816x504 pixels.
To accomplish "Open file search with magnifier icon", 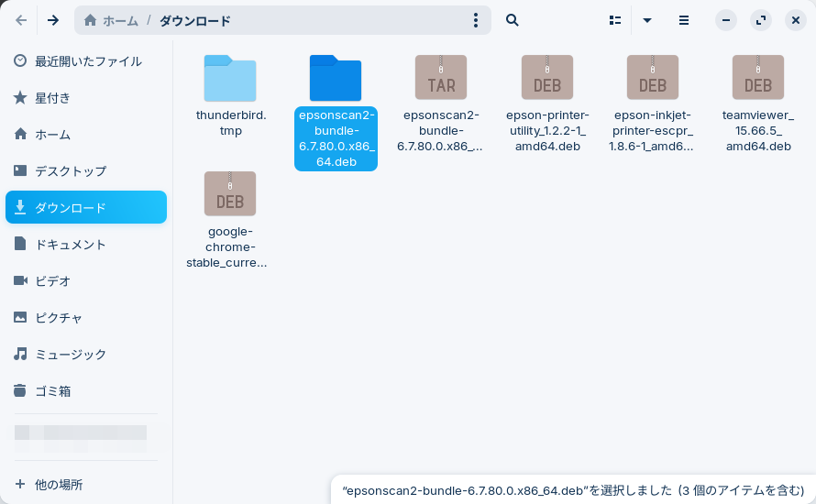I will (x=513, y=20).
